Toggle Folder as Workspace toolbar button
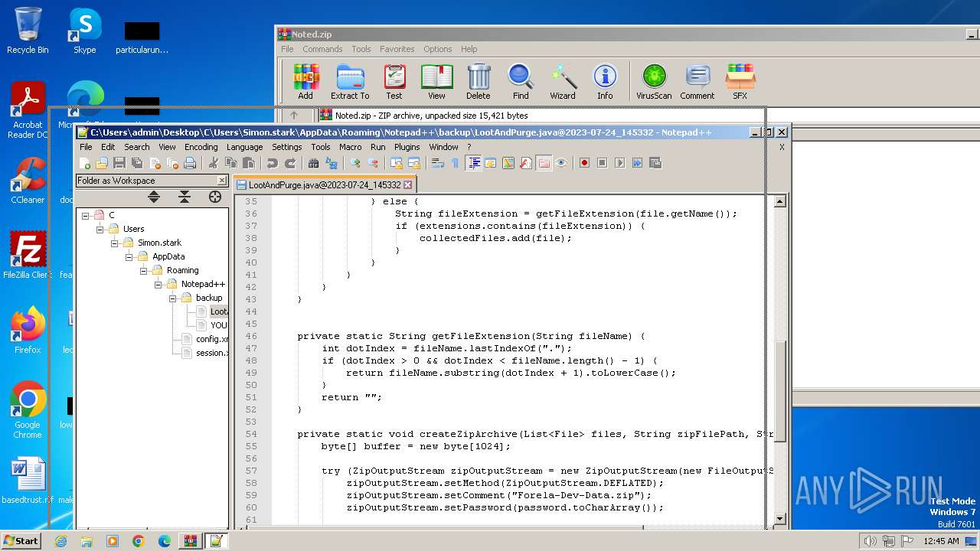 point(544,163)
